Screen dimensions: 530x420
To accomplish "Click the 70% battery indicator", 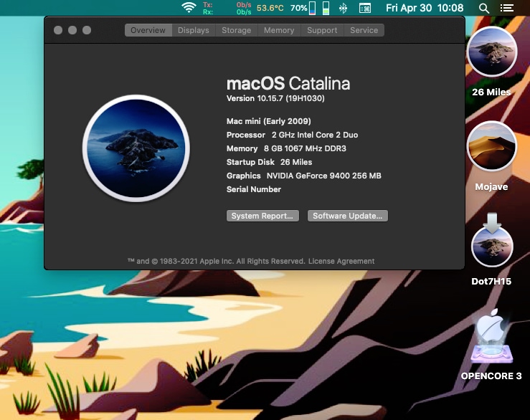I will (x=303, y=8).
